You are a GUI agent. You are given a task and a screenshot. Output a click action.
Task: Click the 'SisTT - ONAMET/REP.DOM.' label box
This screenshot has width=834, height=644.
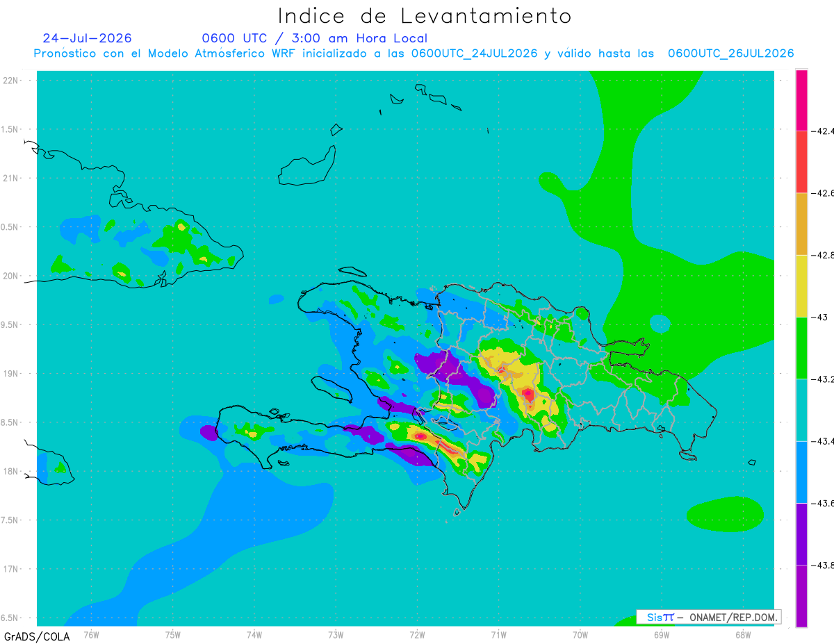coord(709,617)
